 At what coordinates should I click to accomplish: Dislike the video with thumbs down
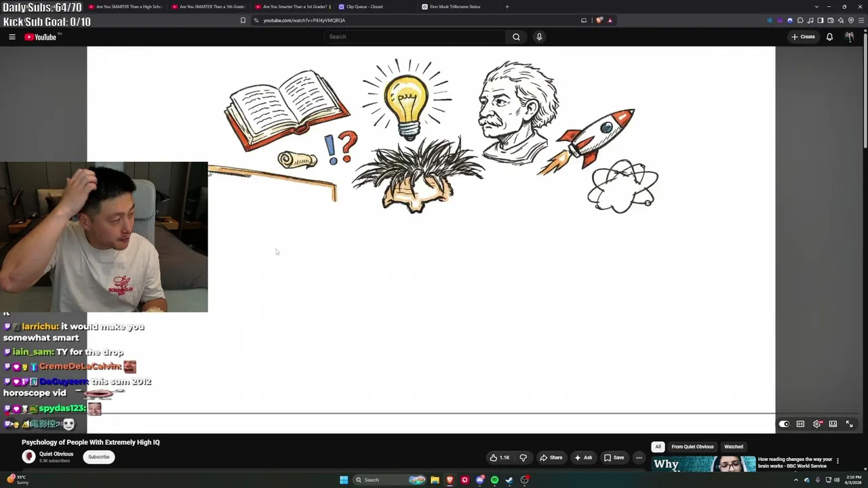(x=523, y=457)
